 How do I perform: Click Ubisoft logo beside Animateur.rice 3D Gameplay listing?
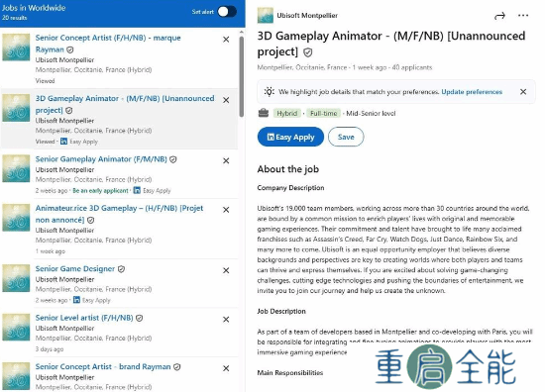point(16,218)
